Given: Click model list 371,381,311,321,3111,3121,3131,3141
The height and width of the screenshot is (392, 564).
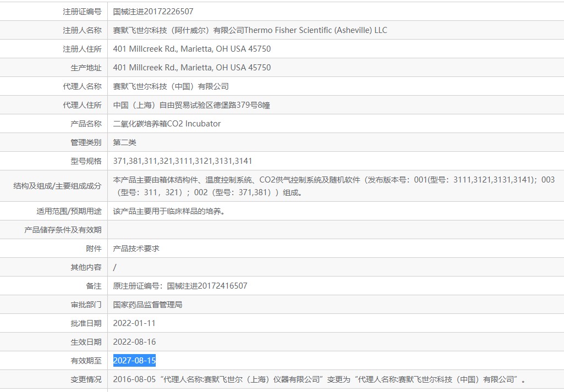Looking at the screenshot, I should click(x=183, y=161).
